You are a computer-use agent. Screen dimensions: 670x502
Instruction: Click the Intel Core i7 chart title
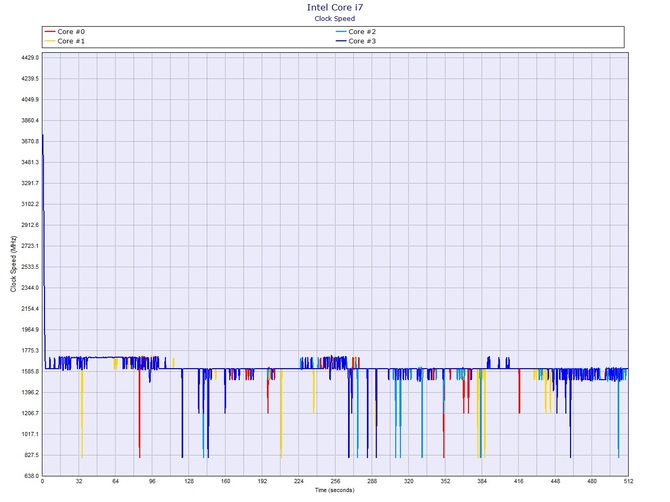(335, 7)
